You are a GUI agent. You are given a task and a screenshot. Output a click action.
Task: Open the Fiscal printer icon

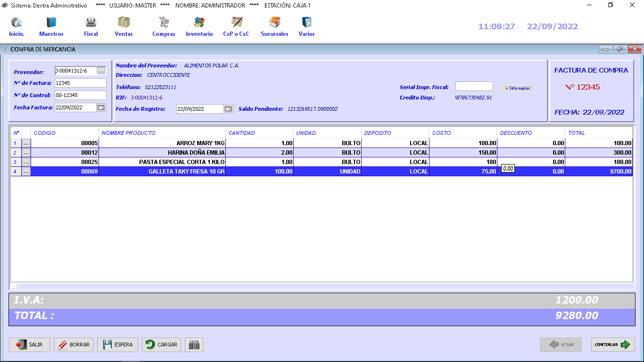point(91,26)
